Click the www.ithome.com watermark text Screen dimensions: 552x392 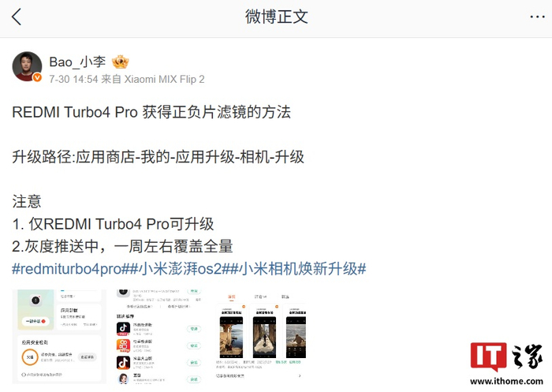[x=506, y=381]
